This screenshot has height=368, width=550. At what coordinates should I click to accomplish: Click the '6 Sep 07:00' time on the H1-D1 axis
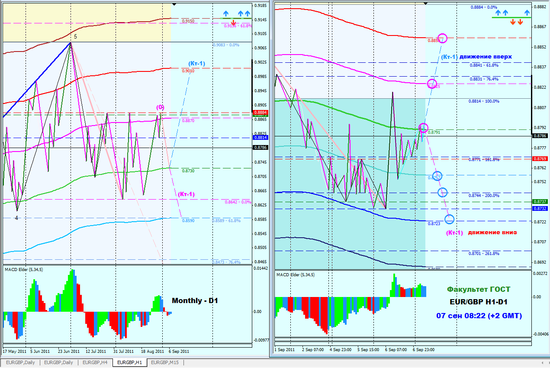click(x=396, y=350)
